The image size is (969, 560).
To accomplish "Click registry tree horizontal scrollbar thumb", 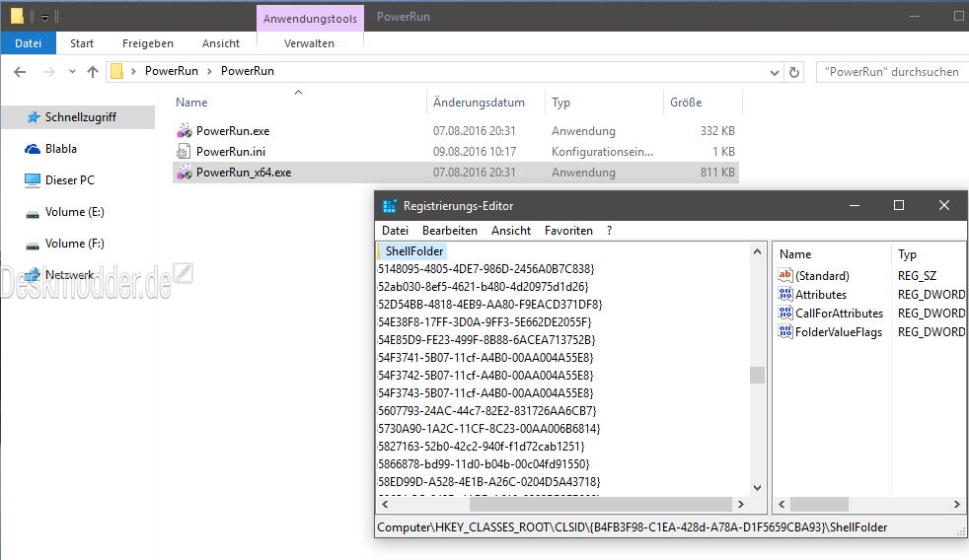I will coord(601,505).
